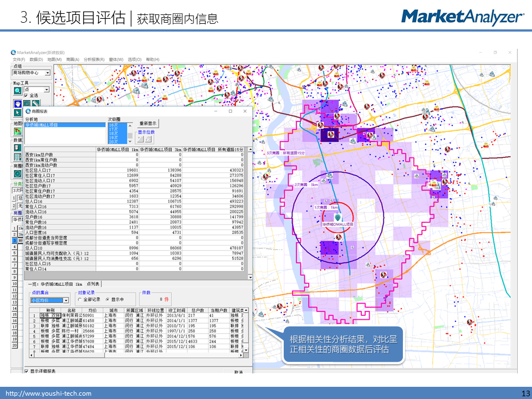
Task: Click the down arrow of 次级圈 list scrollbar
Action: pos(130,141)
